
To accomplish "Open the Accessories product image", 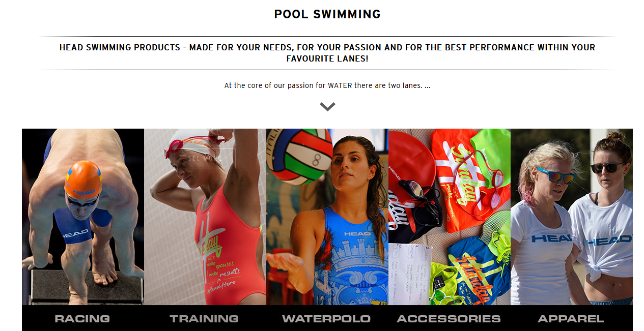I will (450, 217).
